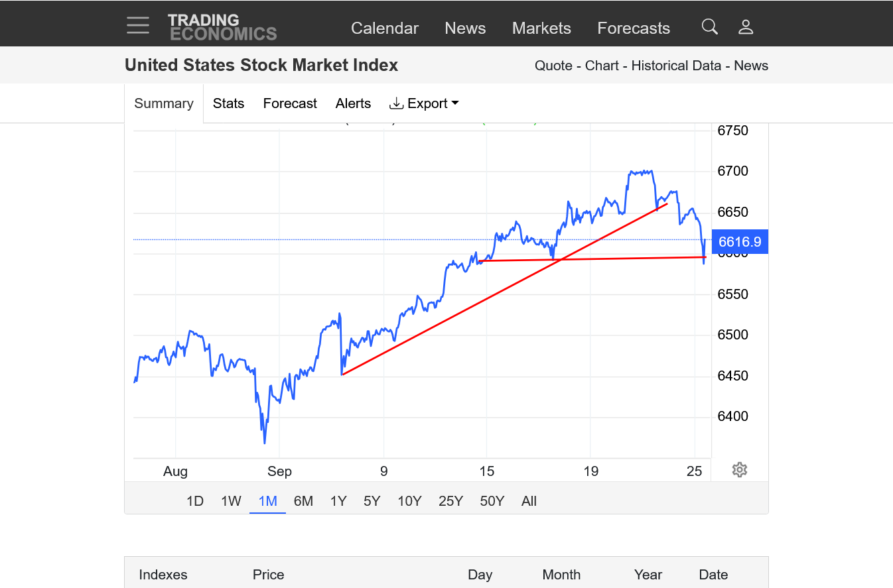The height and width of the screenshot is (588, 893).
Task: Set chart range to 1D
Action: coord(194,501)
